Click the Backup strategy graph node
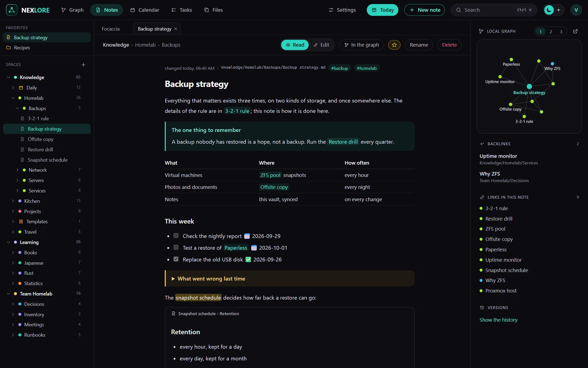 [x=529, y=86]
